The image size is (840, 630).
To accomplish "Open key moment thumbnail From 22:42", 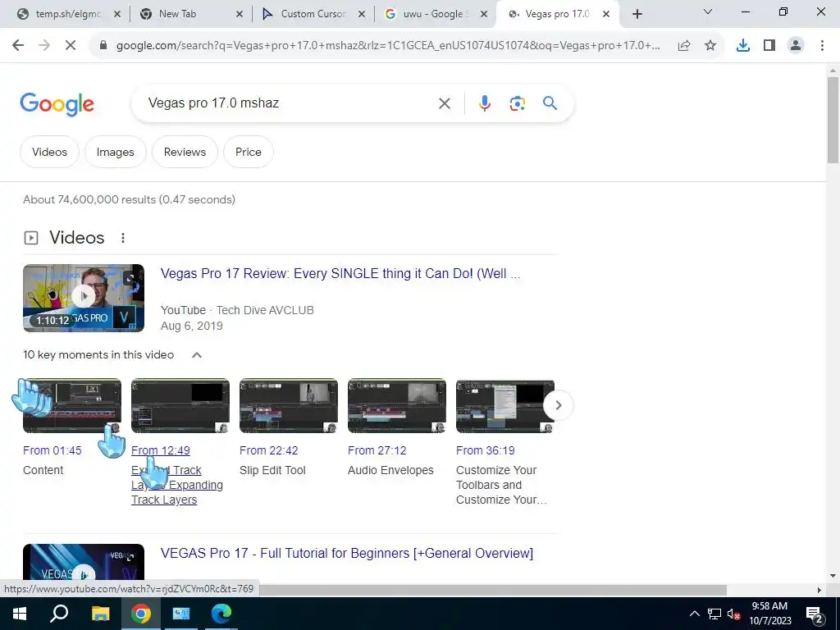I will 288,405.
